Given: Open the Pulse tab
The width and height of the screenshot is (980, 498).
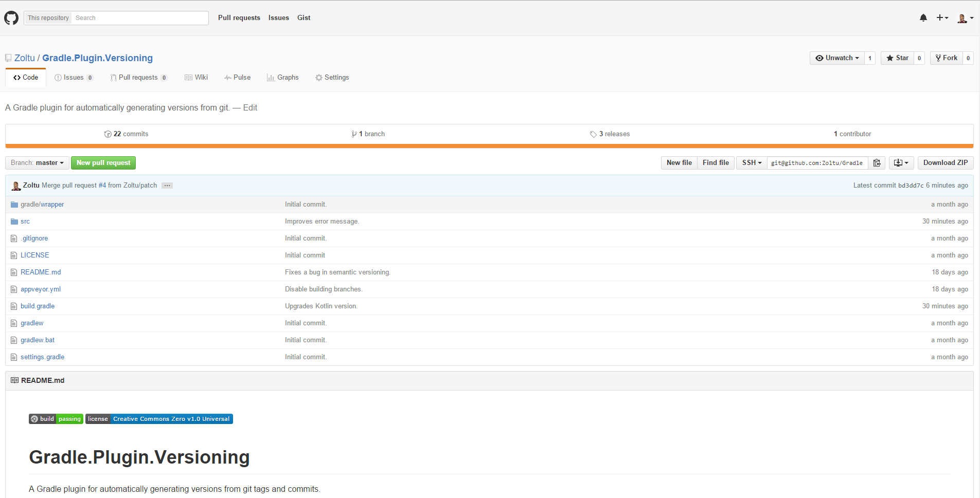Looking at the screenshot, I should click(237, 78).
